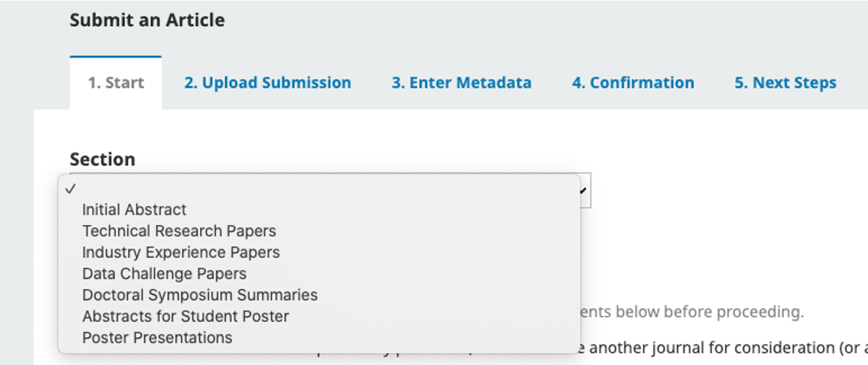Choose Poster Presentations from the list
The image size is (868, 365).
156,337
